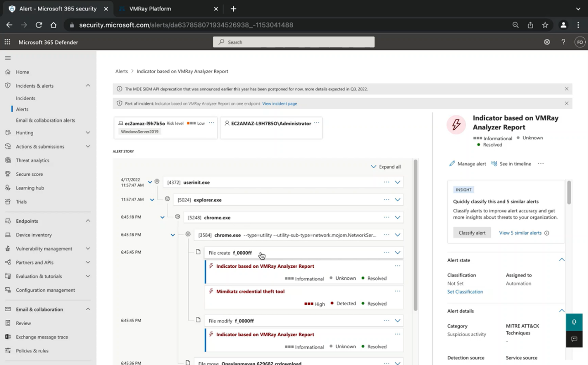
Task: Expand details of [5248] chrome.exe row
Action: coord(398,217)
